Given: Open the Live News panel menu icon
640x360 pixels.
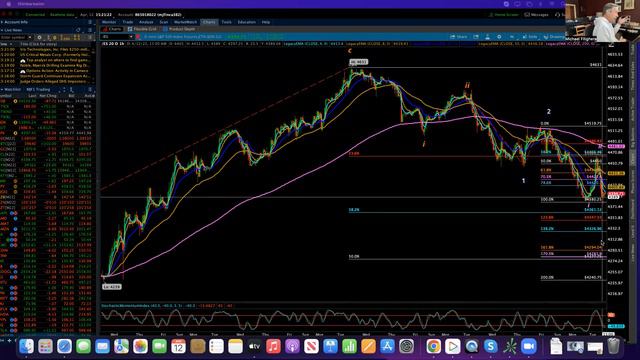Looking at the screenshot, I should (90, 30).
